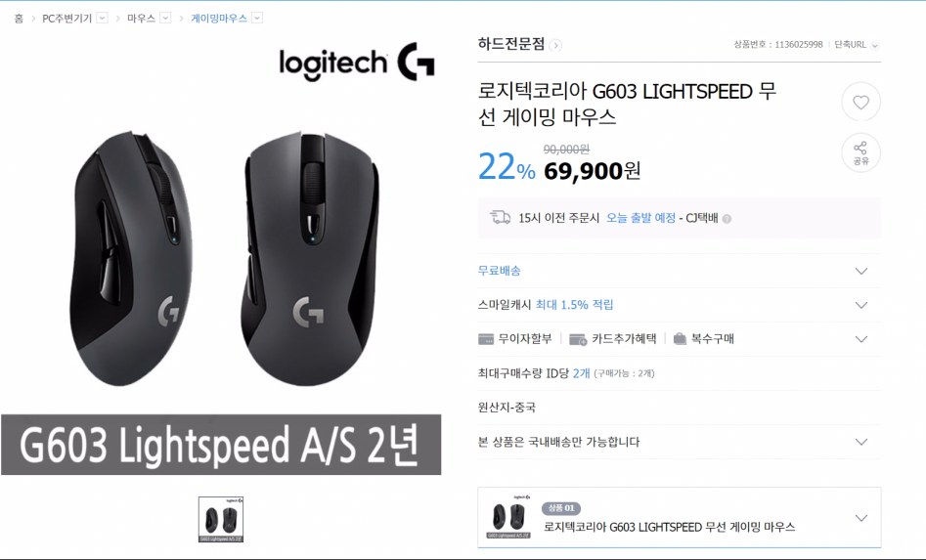Select the G603 mouse product thumbnail

point(221,519)
